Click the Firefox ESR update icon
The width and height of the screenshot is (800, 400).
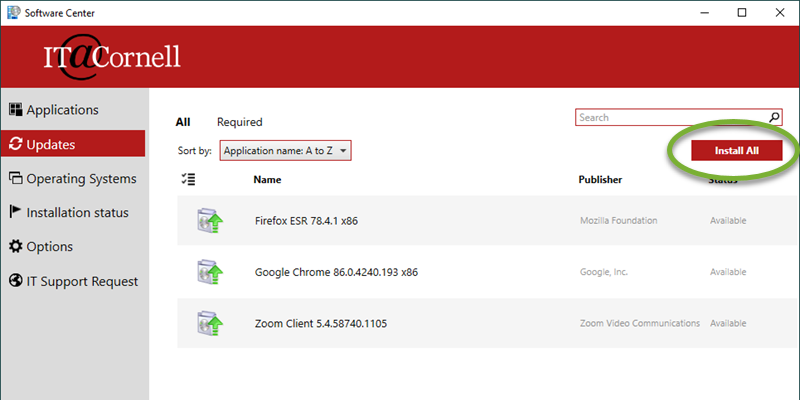[209, 220]
